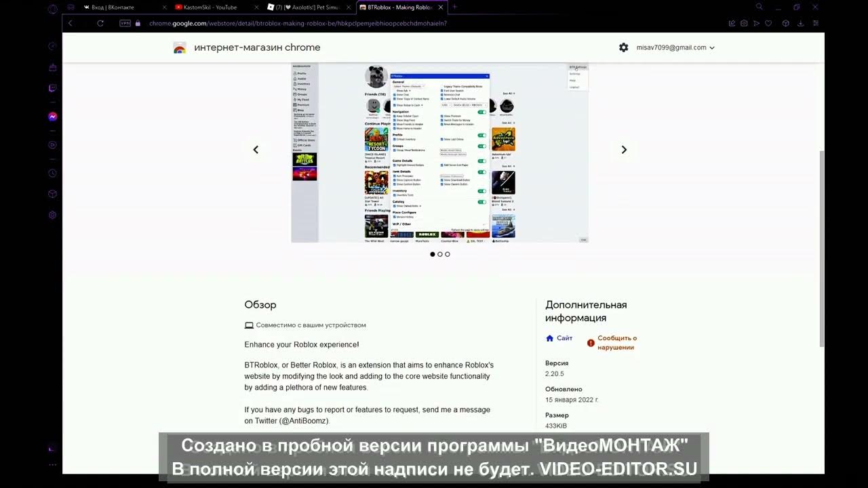
Task: Click the updated date 15 января 2022
Action: 572,400
